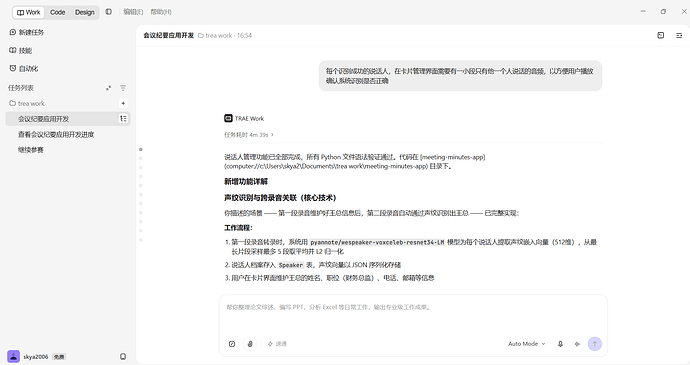Maximize the application window

pos(663,11)
